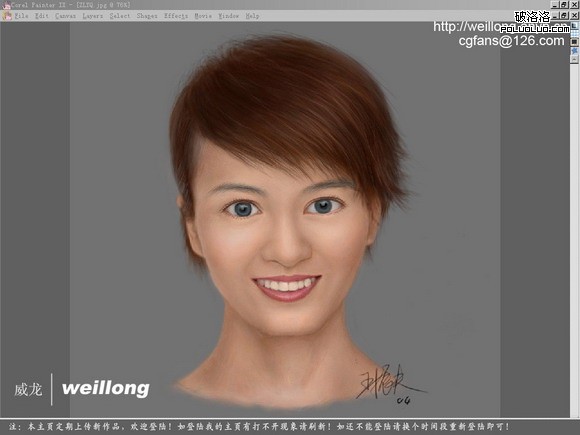Open the Edit menu

coord(41,16)
